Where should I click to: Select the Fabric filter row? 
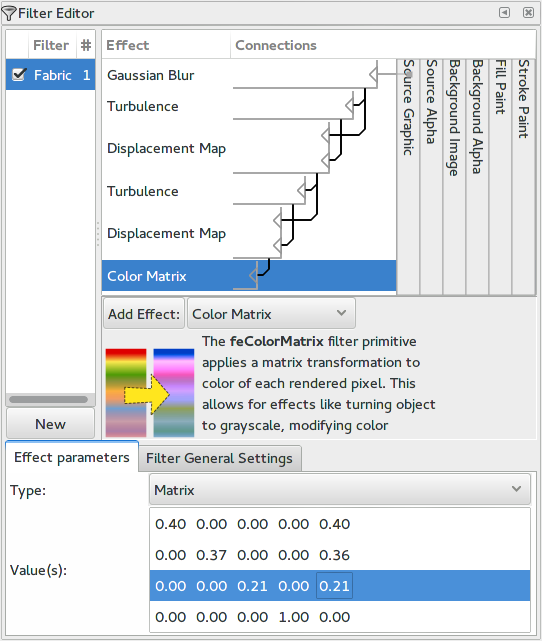point(51,75)
